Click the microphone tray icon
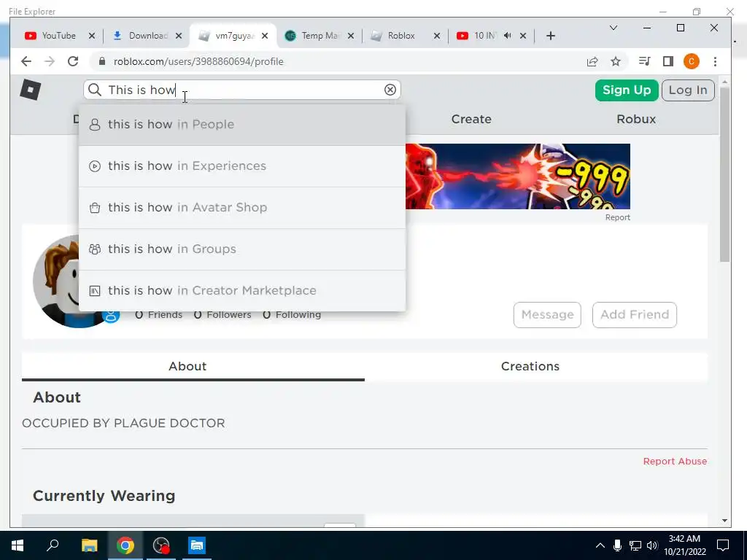The height and width of the screenshot is (560, 747). click(617, 545)
